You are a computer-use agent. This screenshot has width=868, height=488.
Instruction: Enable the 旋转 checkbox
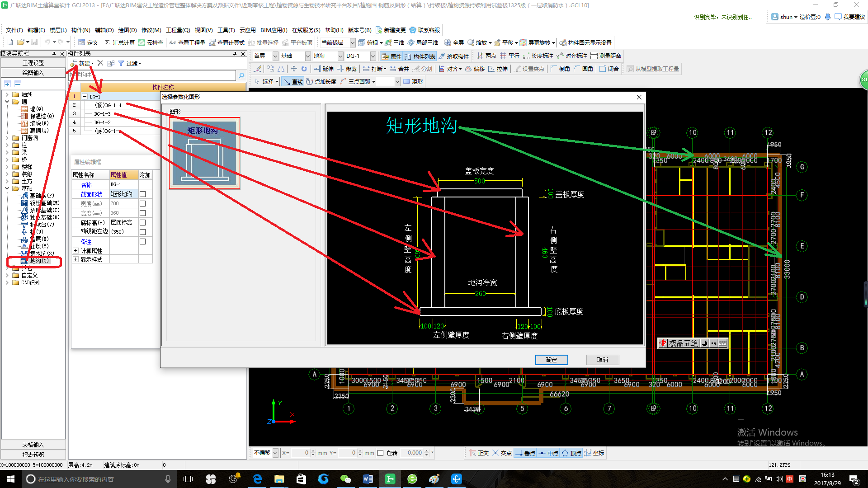[x=380, y=453]
